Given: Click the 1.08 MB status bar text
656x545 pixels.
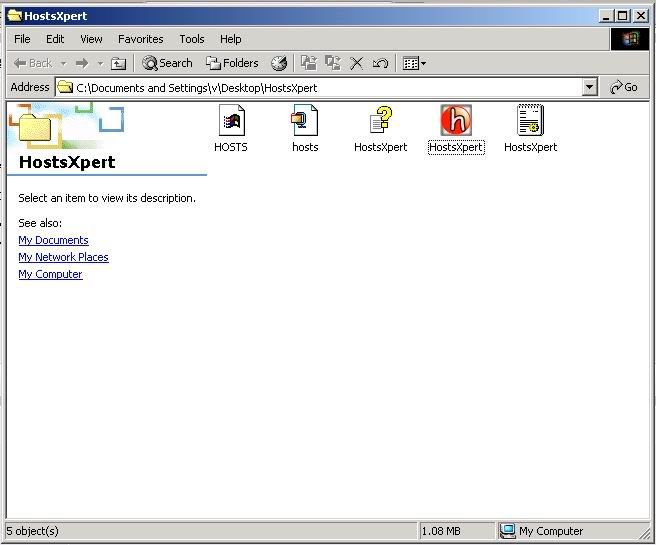Looking at the screenshot, I should point(441,531).
